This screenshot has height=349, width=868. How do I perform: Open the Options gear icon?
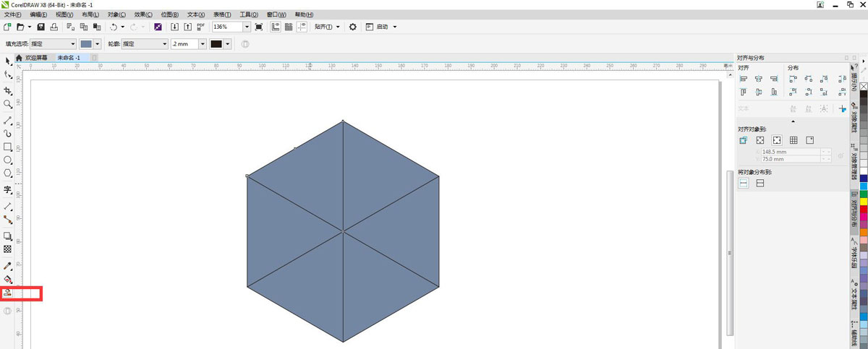pyautogui.click(x=353, y=27)
